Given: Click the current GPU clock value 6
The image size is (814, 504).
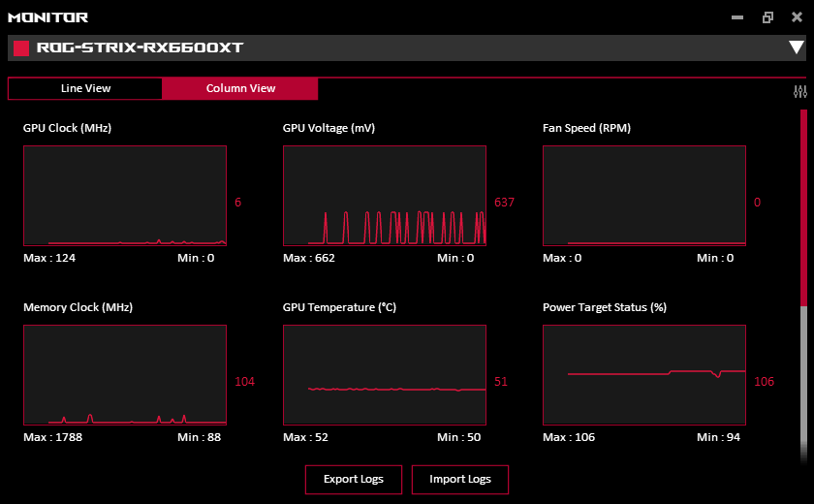Looking at the screenshot, I should (x=237, y=203).
